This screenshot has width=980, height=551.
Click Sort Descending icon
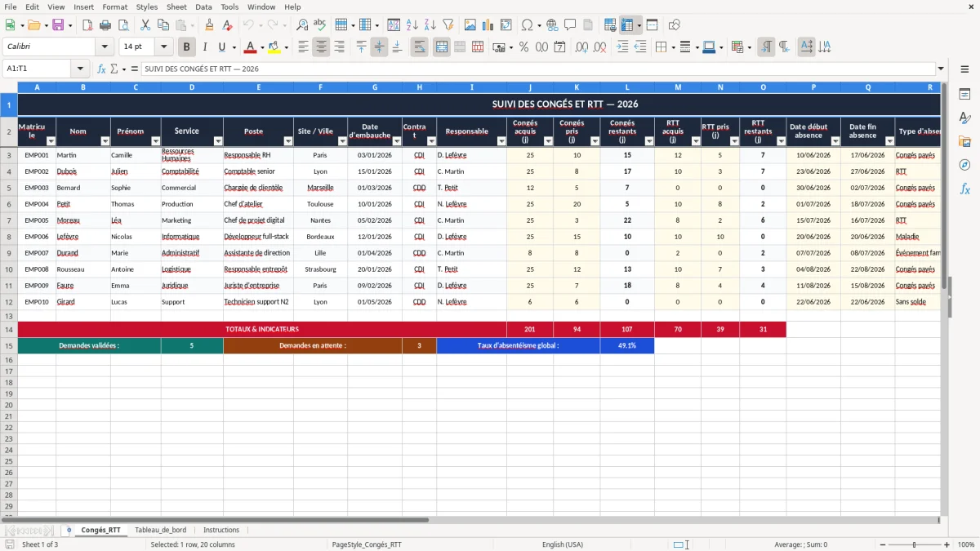coord(430,25)
